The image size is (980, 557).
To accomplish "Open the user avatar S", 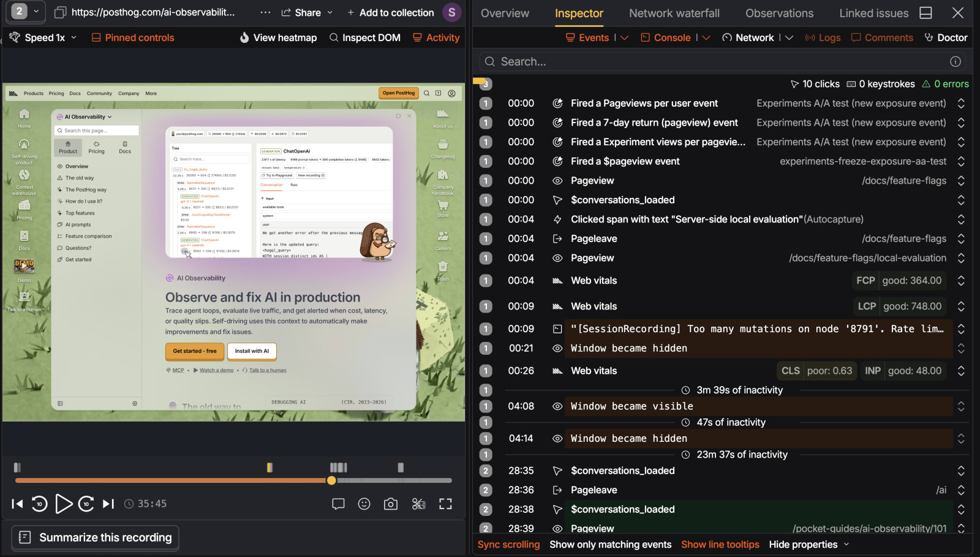I will [x=452, y=12].
